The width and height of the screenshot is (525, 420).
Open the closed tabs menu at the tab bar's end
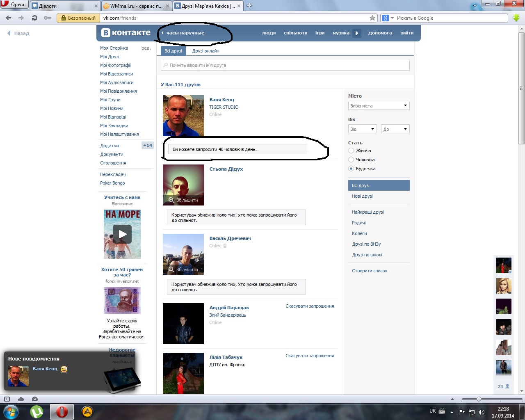click(x=475, y=6)
